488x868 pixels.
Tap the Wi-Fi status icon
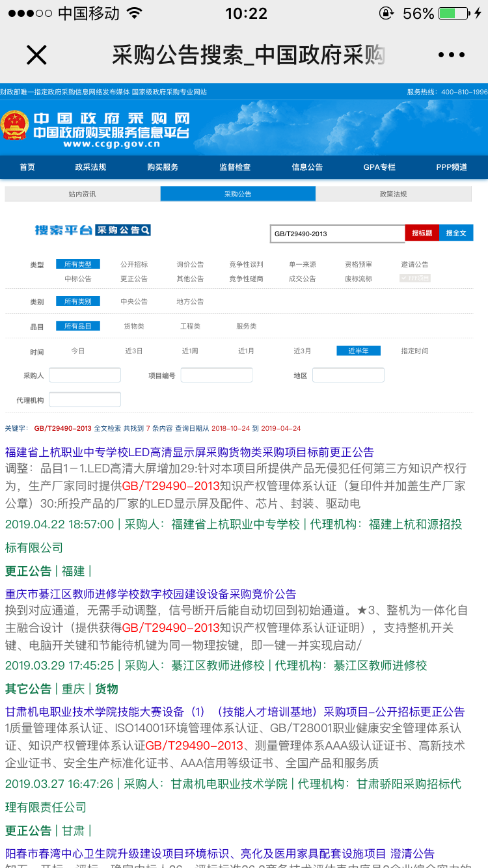click(x=135, y=13)
